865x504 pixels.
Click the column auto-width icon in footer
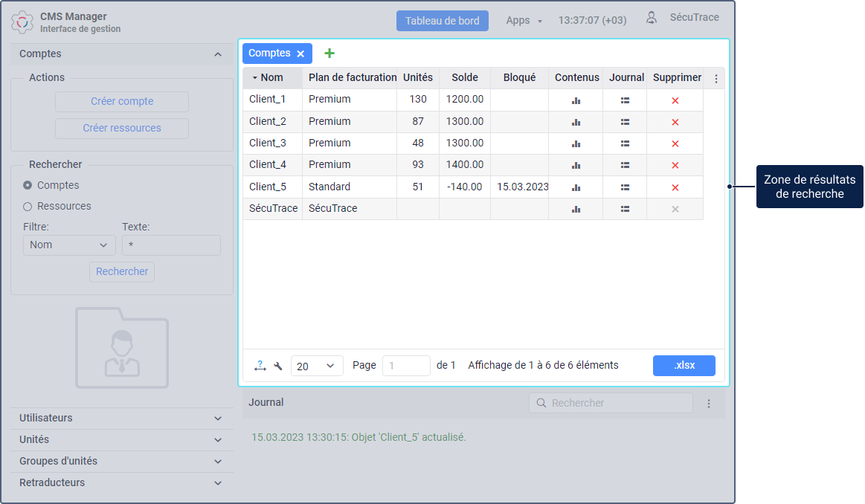coord(260,366)
